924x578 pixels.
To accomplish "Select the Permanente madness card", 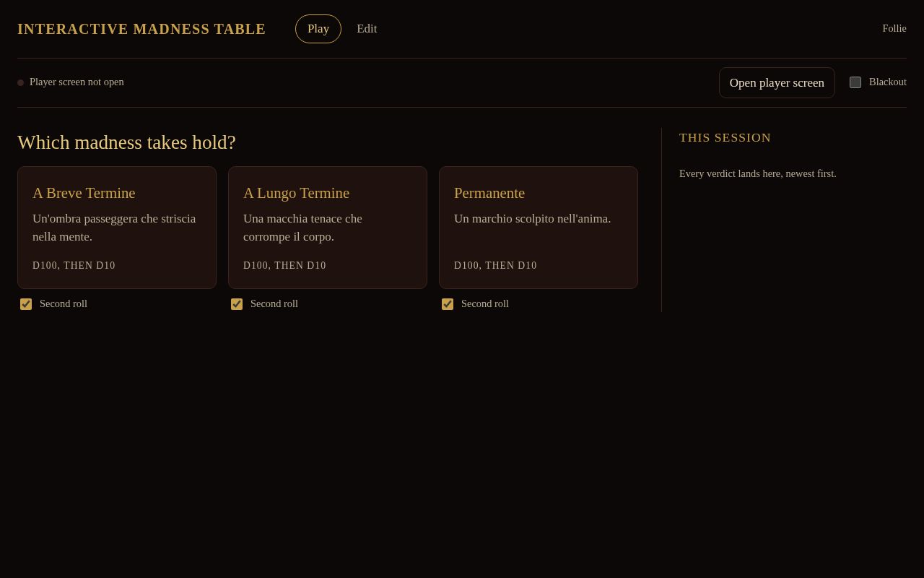I will point(539,228).
